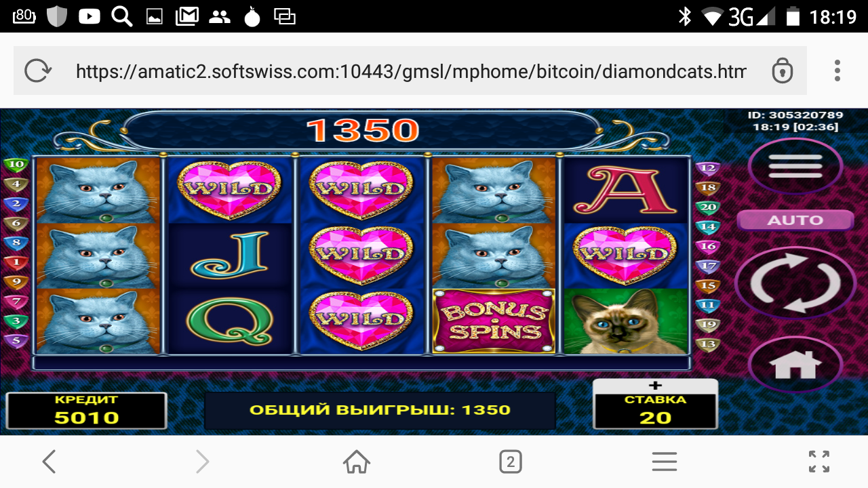View site security via lock icon
Image resolution: width=868 pixels, height=488 pixels.
[782, 70]
